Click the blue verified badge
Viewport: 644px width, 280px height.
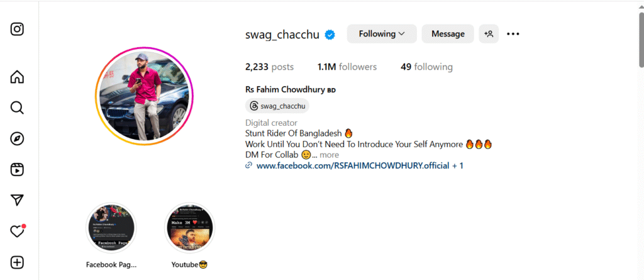coord(330,35)
